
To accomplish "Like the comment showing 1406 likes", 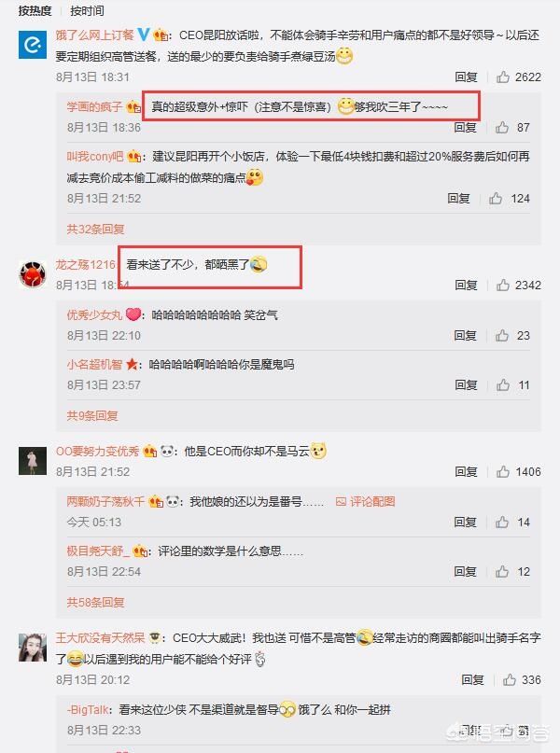I will click(x=503, y=471).
